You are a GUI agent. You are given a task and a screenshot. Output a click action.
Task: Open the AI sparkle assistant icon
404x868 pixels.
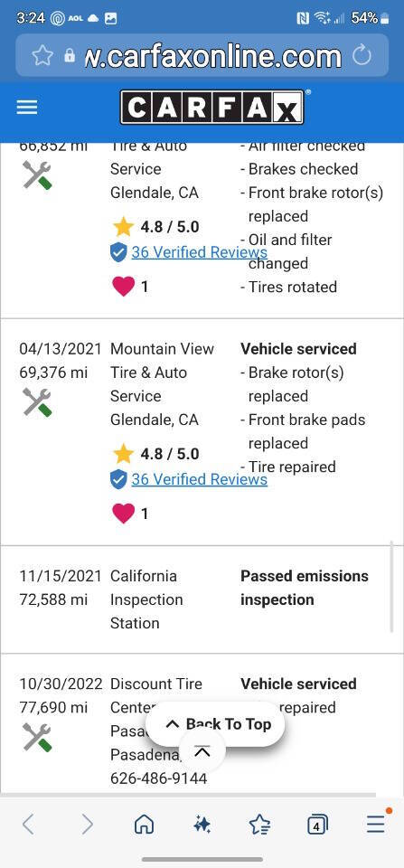tap(202, 826)
